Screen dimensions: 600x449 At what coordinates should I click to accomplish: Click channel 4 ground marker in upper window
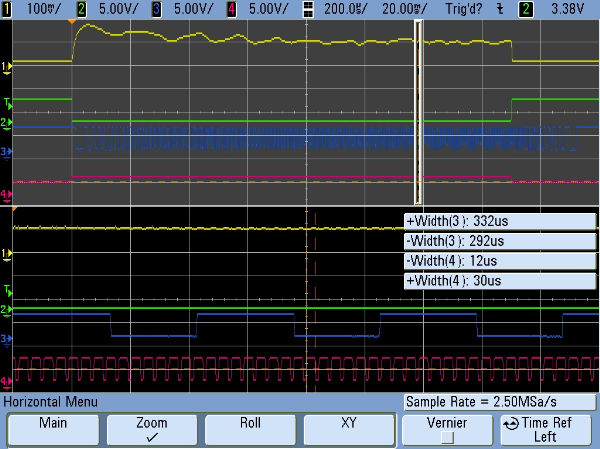tap(6, 194)
